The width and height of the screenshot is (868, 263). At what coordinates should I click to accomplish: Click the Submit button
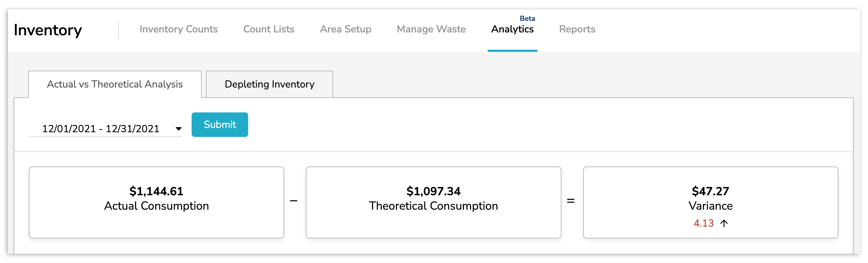[220, 124]
